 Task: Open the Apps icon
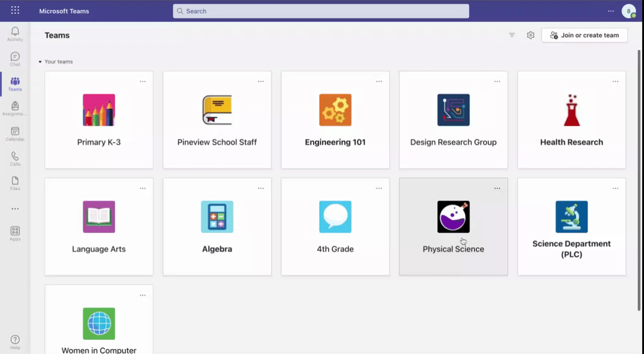coord(15,232)
